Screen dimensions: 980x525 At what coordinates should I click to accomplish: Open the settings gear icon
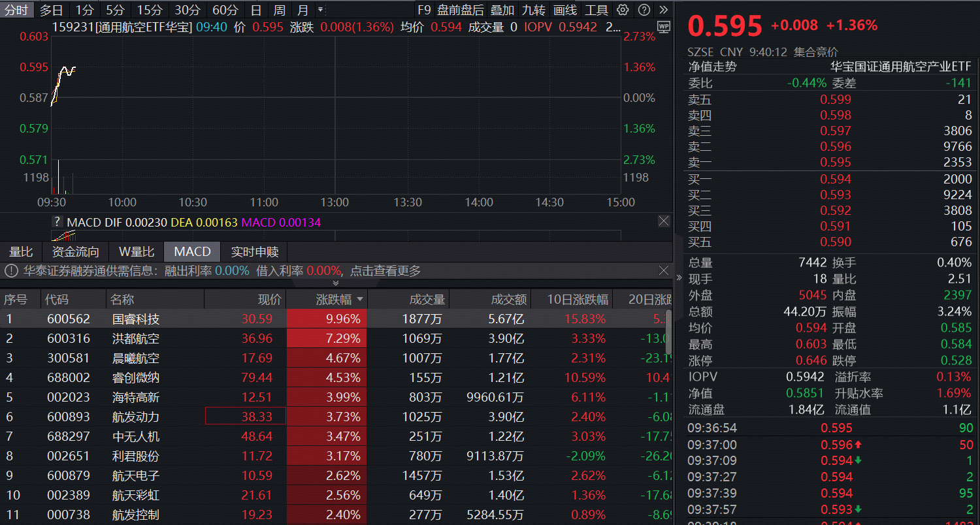[624, 10]
